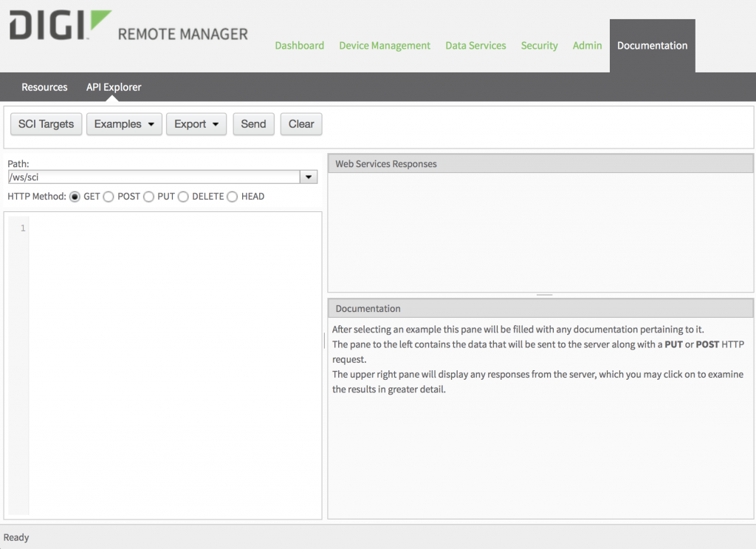This screenshot has height=549, width=756.
Task: Click the horizontal splitter handle between response panes
Action: (544, 295)
